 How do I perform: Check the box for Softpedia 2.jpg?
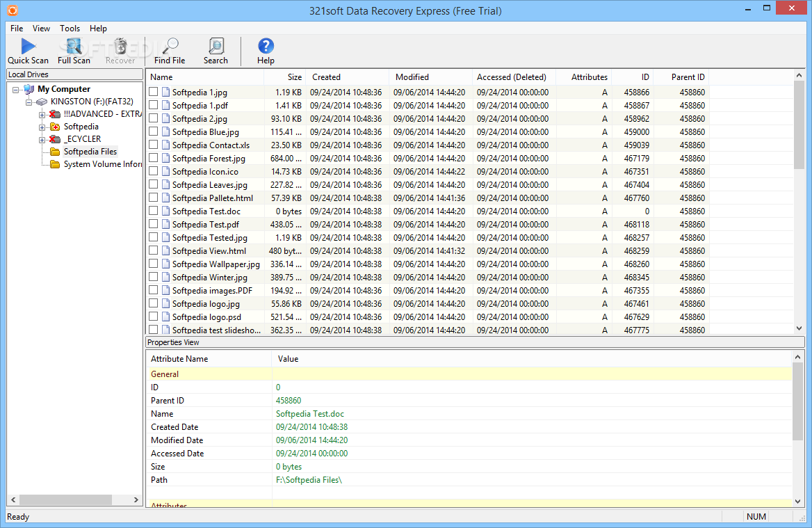coord(153,119)
